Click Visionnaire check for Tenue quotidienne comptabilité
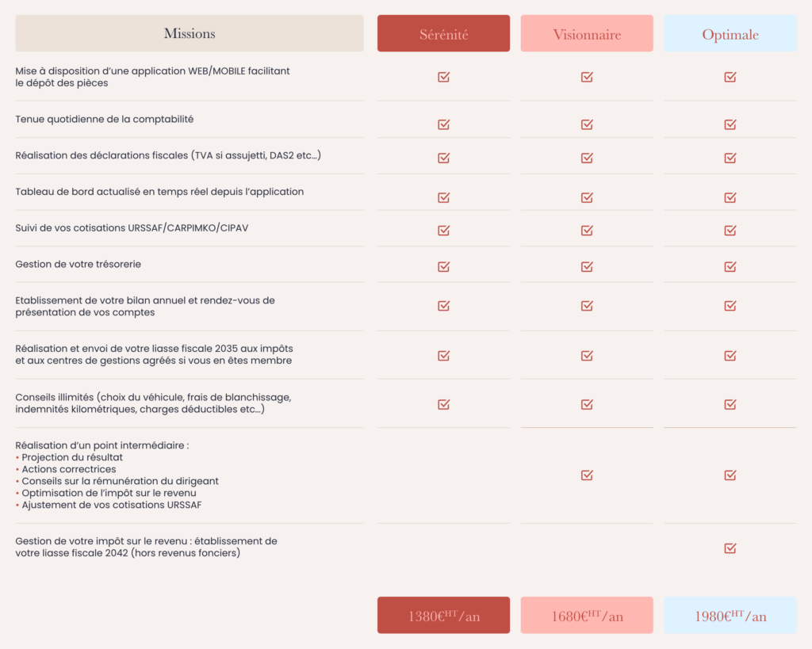812x649 pixels. coord(587,124)
